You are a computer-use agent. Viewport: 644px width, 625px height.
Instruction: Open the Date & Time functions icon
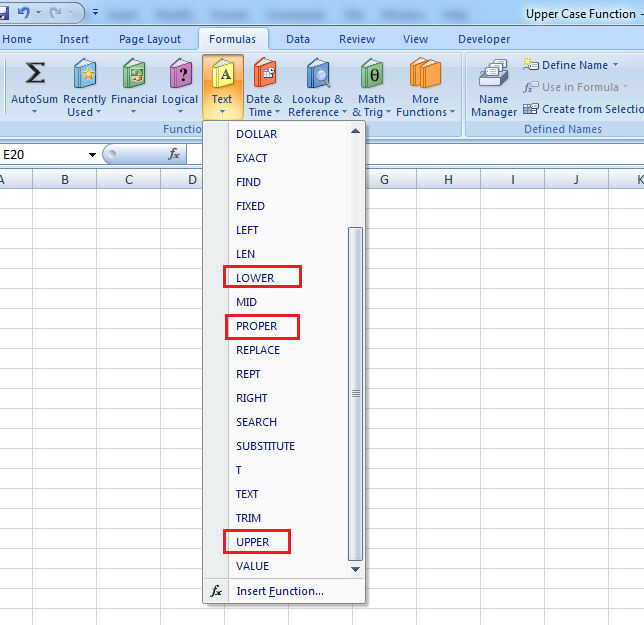264,73
